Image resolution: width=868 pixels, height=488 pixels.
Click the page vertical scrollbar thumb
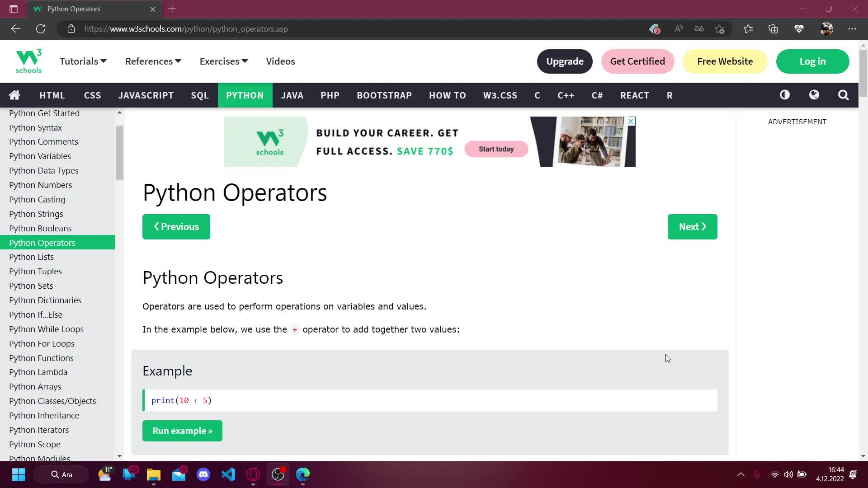pyautogui.click(x=863, y=72)
